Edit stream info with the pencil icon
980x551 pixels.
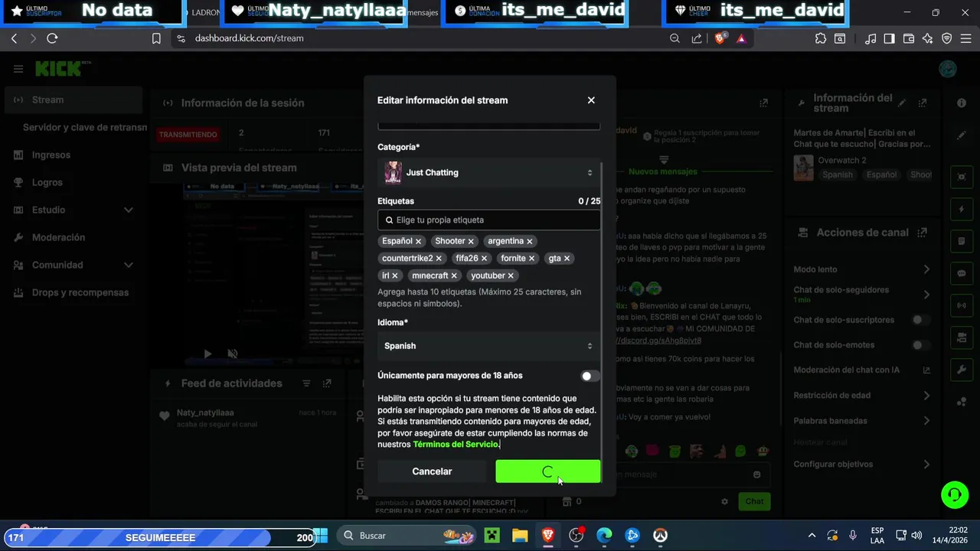pos(903,103)
